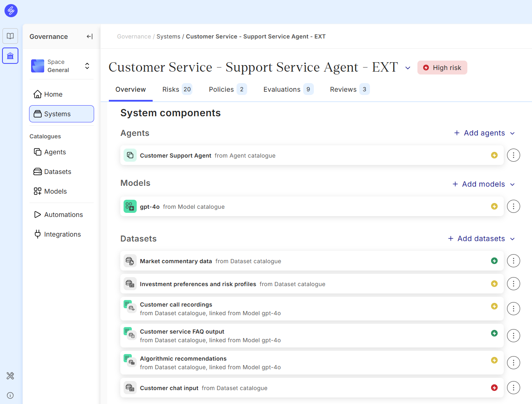Open the book documentation icon in left rail

tap(10, 36)
